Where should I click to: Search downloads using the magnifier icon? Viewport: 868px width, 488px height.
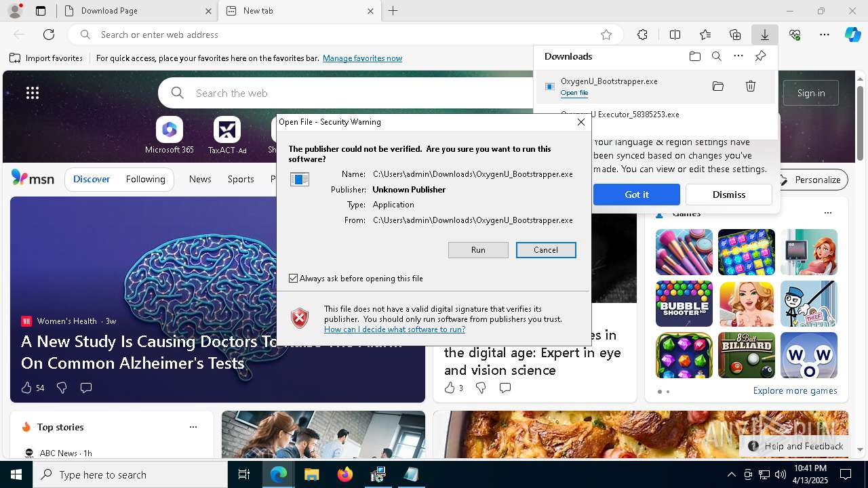pyautogui.click(x=716, y=56)
